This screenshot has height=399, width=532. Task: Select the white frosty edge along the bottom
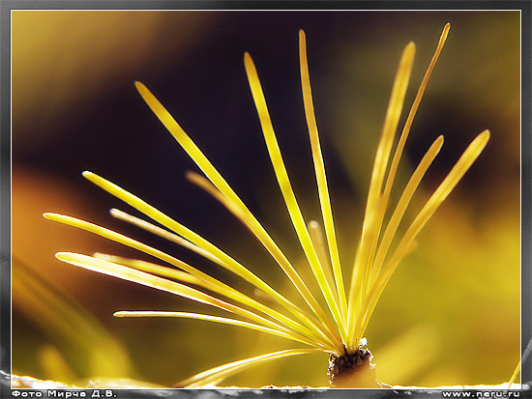[169, 384]
